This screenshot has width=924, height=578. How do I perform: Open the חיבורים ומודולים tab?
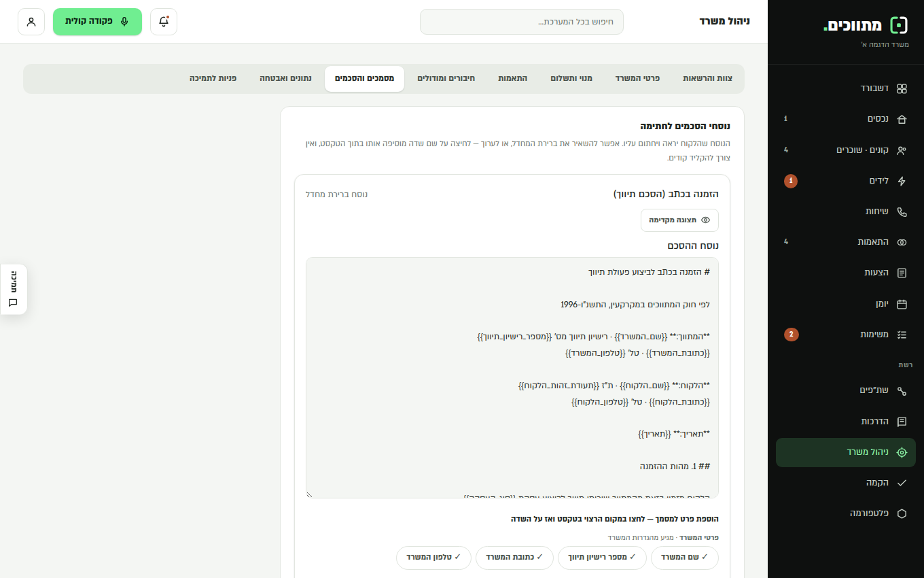coord(446,79)
